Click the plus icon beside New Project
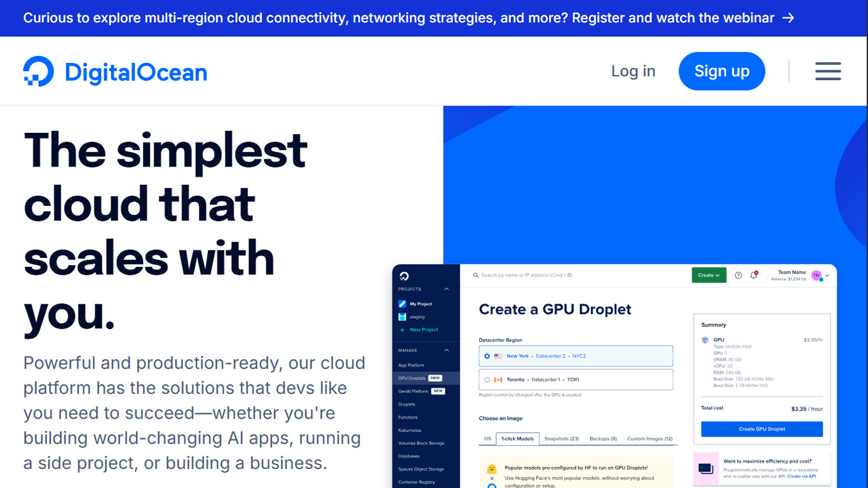The image size is (868, 488). [402, 330]
